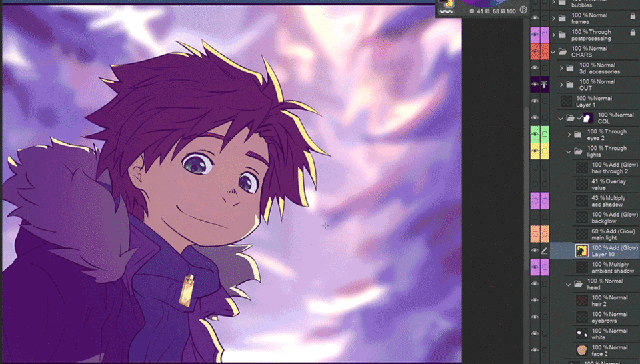
Task: Show the backglow layer
Action: (x=535, y=217)
